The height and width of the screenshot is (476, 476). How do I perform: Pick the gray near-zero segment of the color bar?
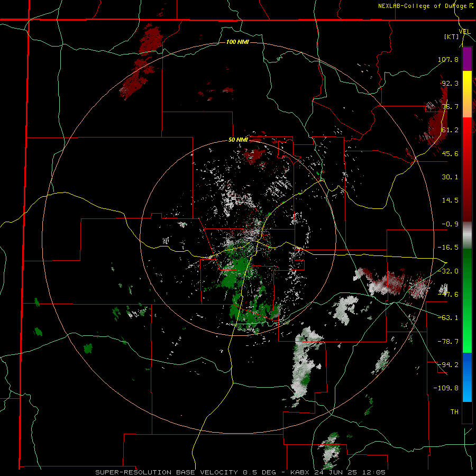point(467,235)
